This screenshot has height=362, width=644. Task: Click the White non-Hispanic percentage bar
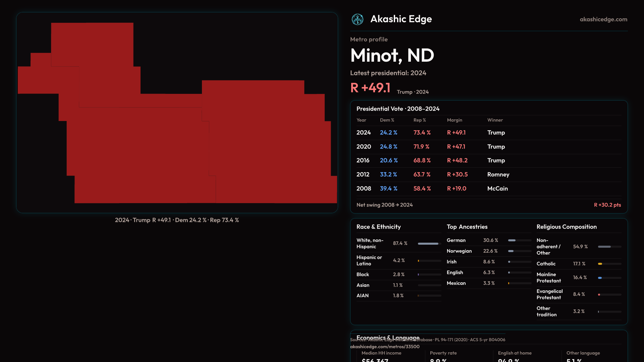(429, 244)
